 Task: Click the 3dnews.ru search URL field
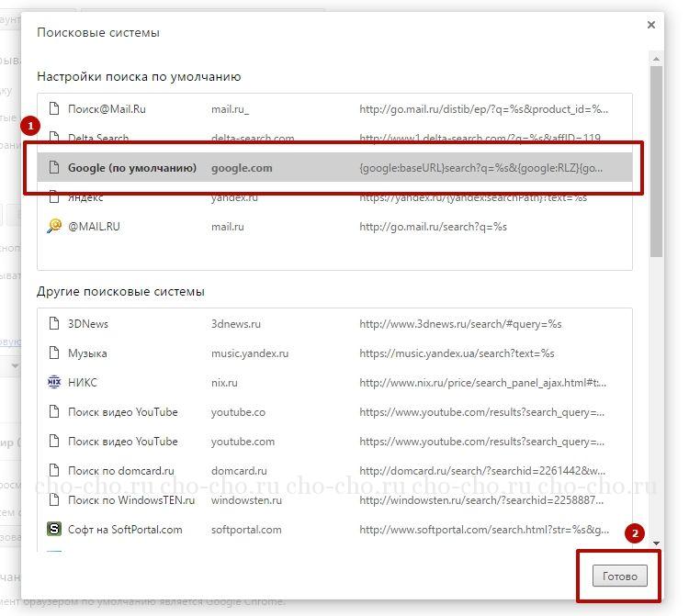coord(459,324)
